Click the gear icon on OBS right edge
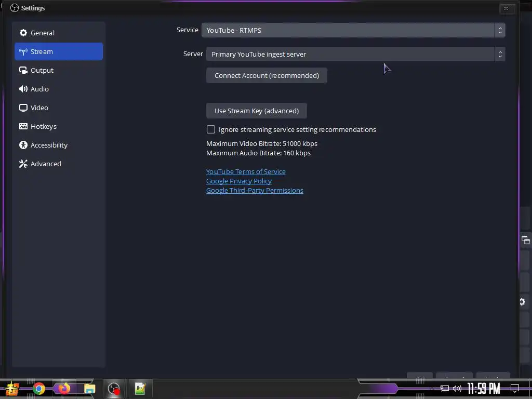This screenshot has width=532, height=399. (x=523, y=302)
